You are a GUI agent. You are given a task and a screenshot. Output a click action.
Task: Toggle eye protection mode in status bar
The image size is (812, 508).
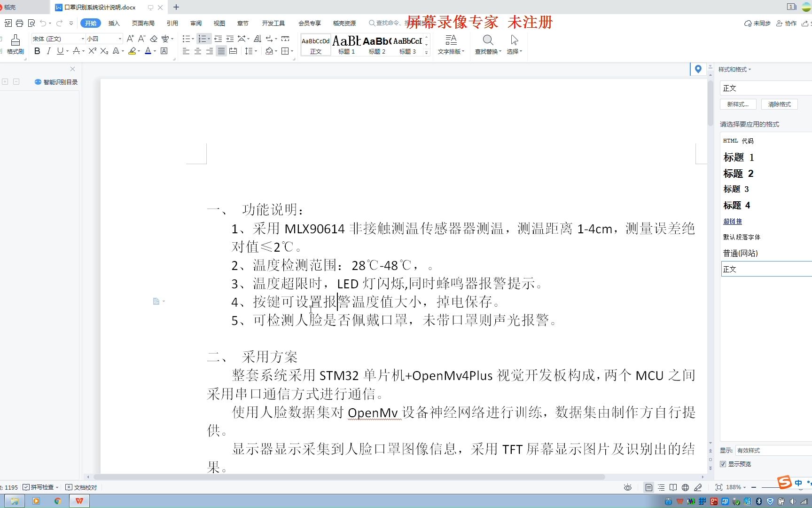click(628, 487)
